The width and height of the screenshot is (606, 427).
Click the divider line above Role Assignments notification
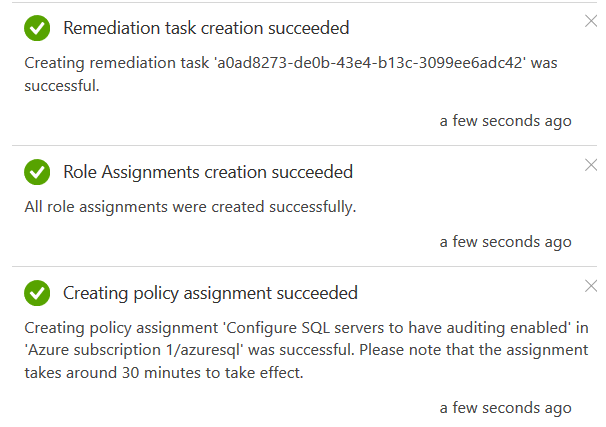point(300,146)
